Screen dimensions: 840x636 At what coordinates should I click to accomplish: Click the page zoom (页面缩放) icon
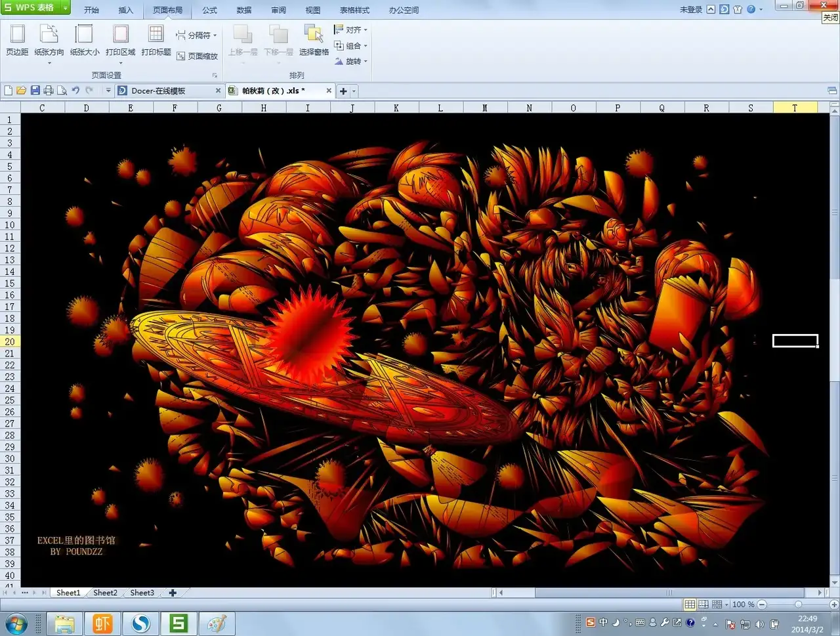point(181,56)
